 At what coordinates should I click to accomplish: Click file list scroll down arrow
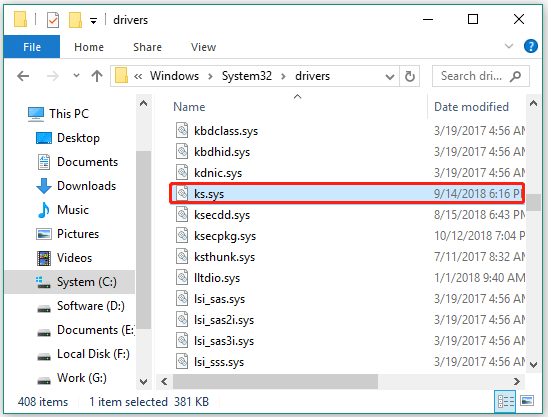tap(533, 365)
